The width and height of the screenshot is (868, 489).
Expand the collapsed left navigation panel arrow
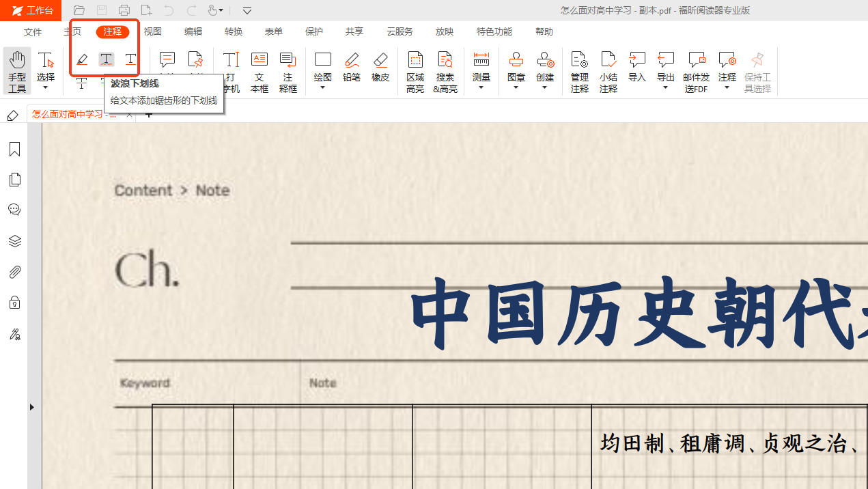[x=32, y=407]
